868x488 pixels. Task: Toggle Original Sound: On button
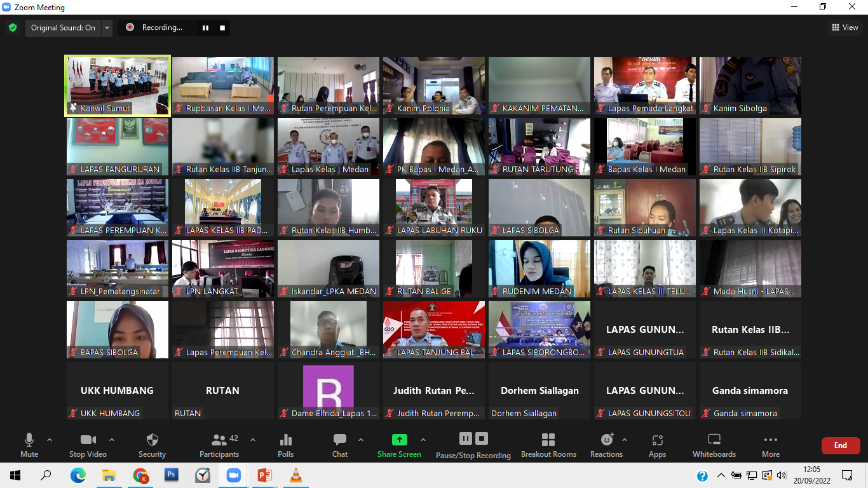pyautogui.click(x=63, y=28)
